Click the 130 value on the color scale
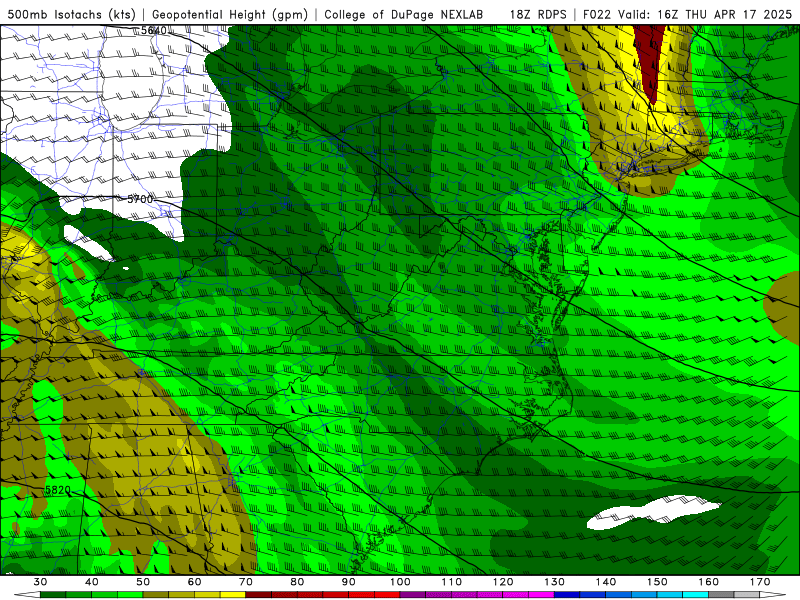800x600 pixels. click(555, 582)
